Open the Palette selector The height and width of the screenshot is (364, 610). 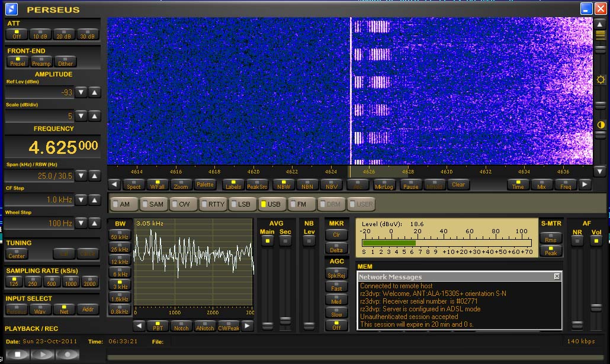pos(205,185)
